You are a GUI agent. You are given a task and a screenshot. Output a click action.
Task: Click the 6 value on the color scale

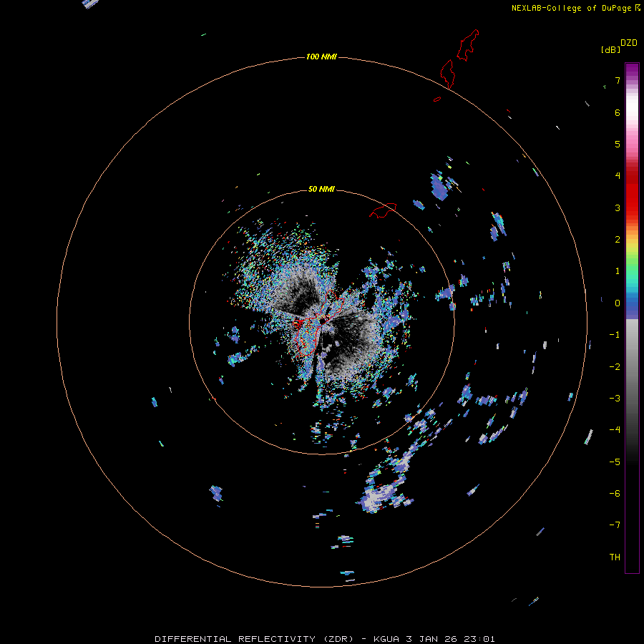618,112
